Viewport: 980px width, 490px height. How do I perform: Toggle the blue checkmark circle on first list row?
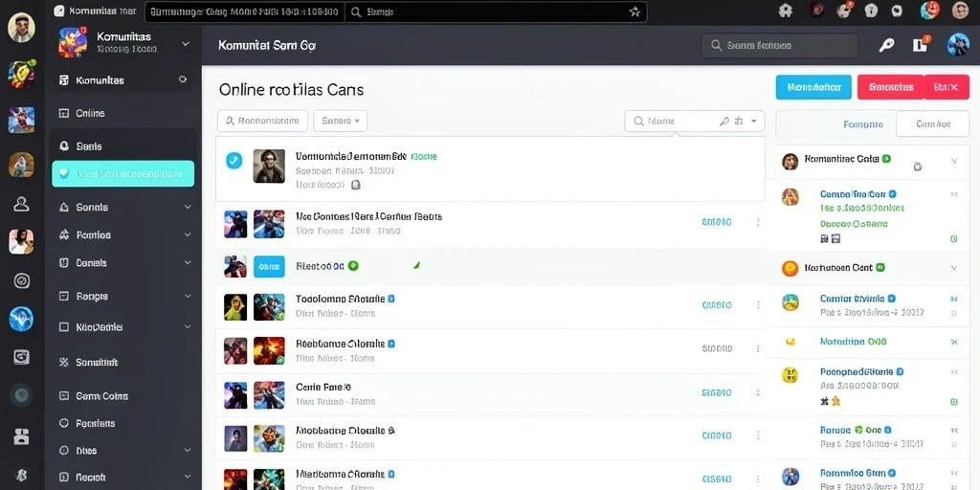click(234, 161)
